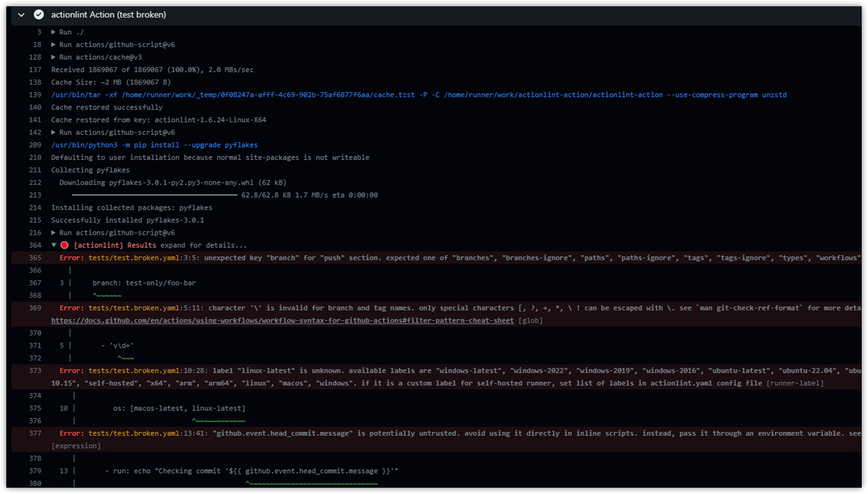The image size is (868, 494).
Task: Select log line number 373
Action: pyautogui.click(x=35, y=371)
